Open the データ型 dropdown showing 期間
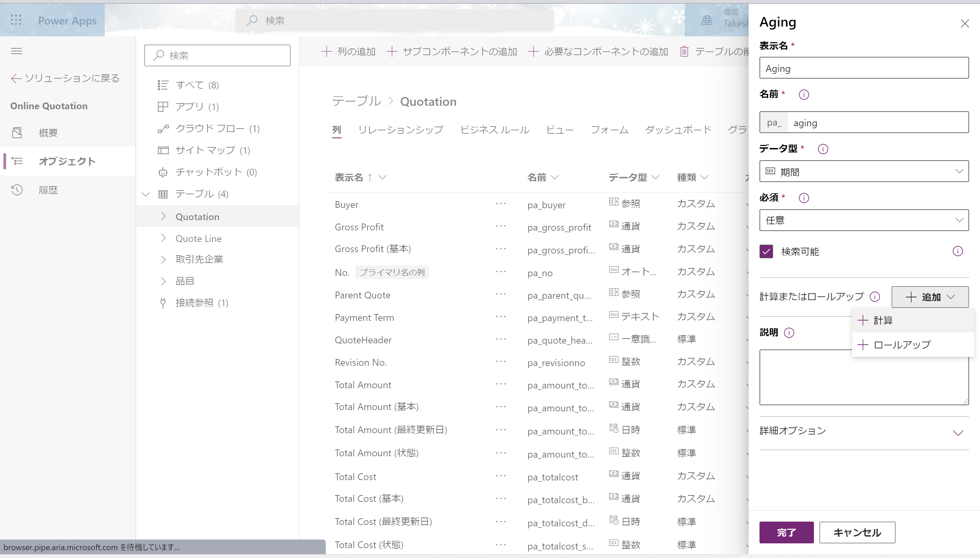 pyautogui.click(x=864, y=171)
